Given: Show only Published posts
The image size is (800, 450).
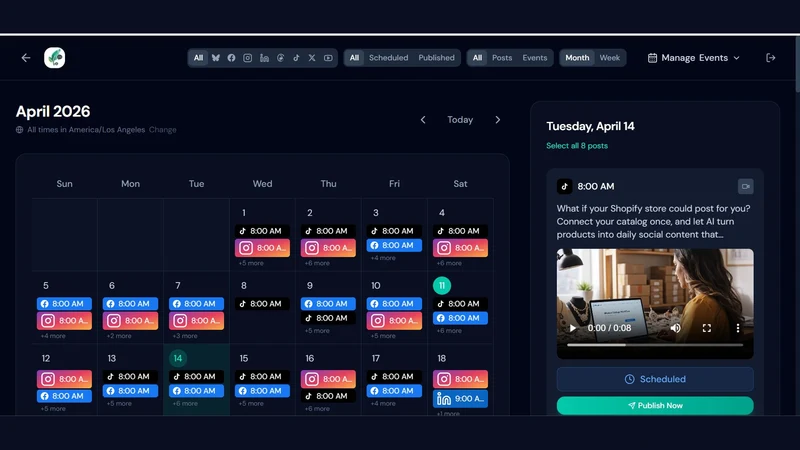Looking at the screenshot, I should 436,58.
